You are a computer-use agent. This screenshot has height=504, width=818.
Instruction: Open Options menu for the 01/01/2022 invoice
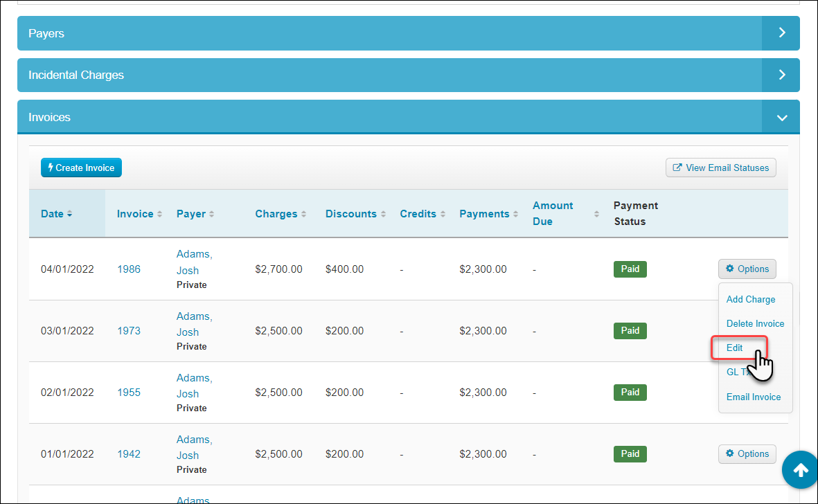point(747,454)
